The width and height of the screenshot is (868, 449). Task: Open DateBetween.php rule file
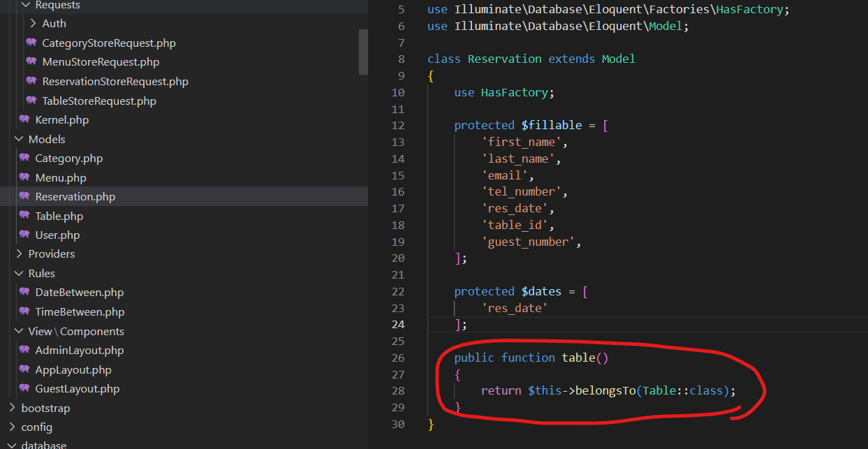click(79, 293)
